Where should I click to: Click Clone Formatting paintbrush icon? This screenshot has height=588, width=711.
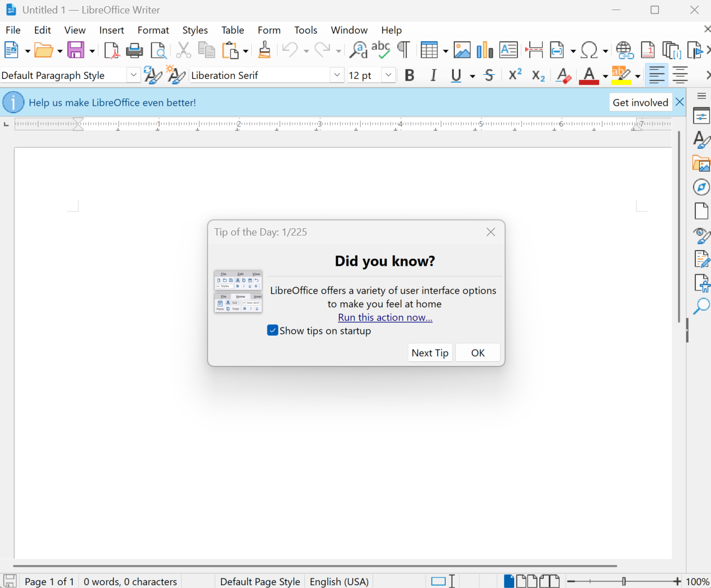click(265, 50)
